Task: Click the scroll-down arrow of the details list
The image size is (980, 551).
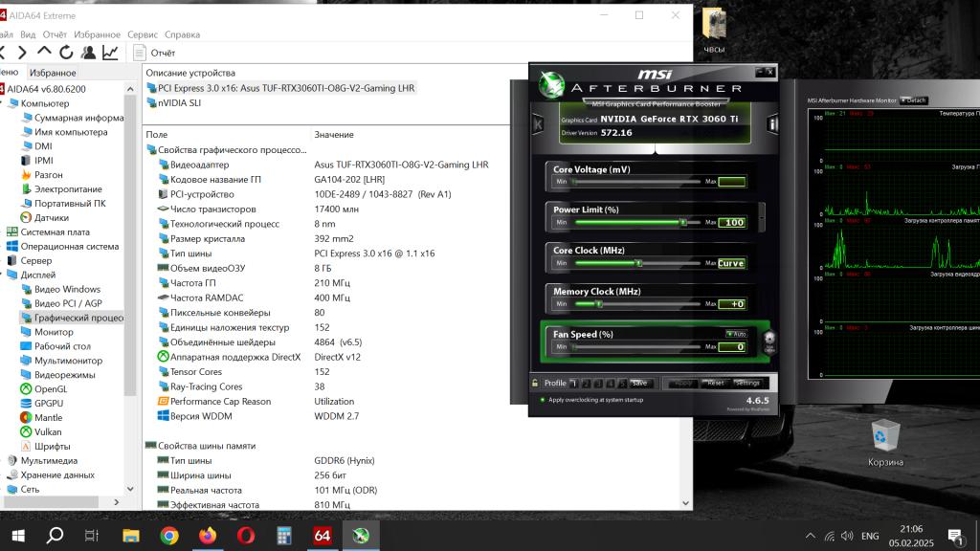Action: (x=685, y=503)
